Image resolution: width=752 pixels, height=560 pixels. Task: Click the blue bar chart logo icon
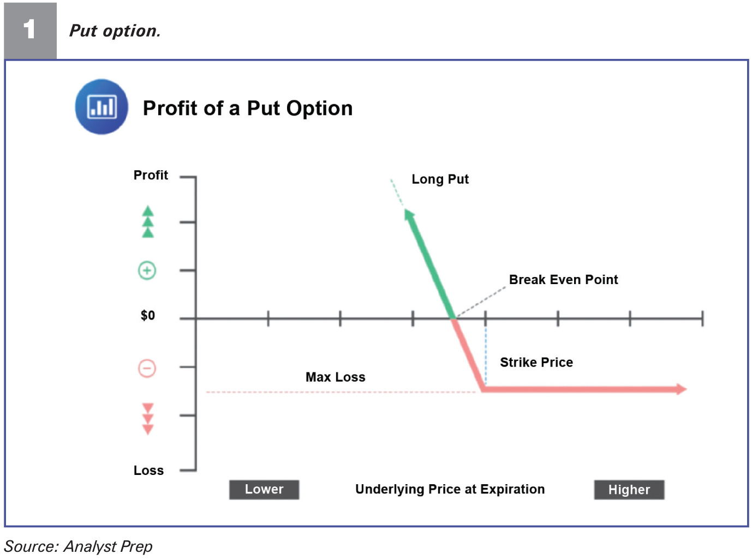pos(102,107)
